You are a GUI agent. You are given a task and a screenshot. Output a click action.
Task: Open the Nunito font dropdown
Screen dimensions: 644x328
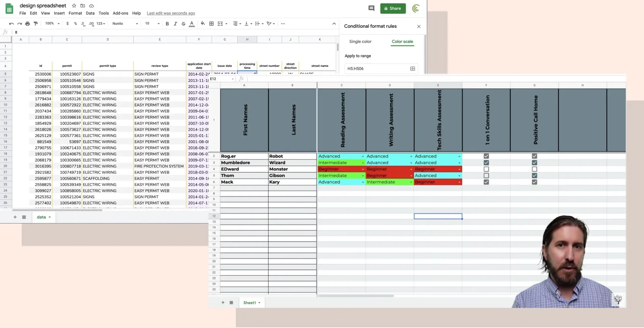click(x=125, y=24)
